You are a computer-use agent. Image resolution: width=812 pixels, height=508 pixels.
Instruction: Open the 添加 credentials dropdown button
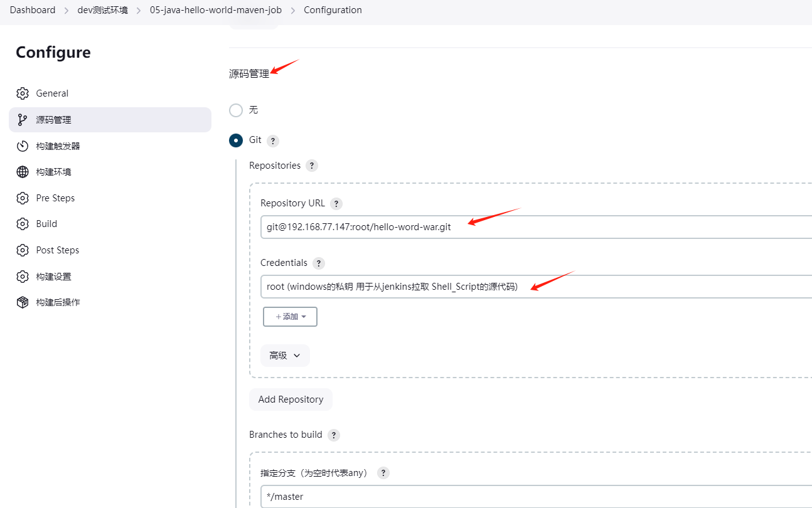(x=290, y=317)
